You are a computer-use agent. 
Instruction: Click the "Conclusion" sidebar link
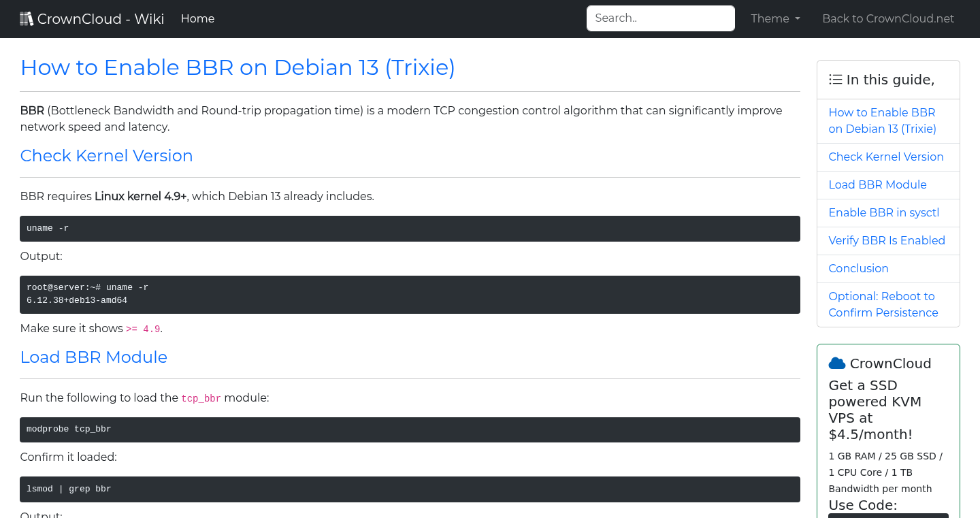point(858,268)
